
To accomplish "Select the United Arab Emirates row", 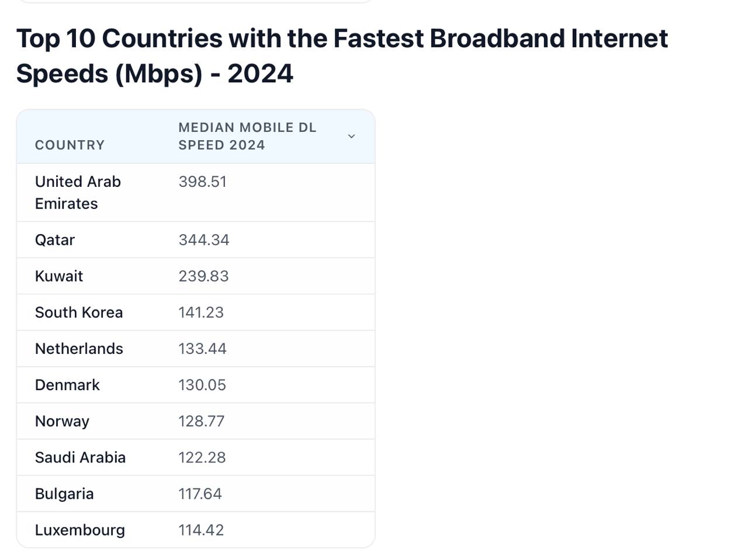I will (78, 192).
